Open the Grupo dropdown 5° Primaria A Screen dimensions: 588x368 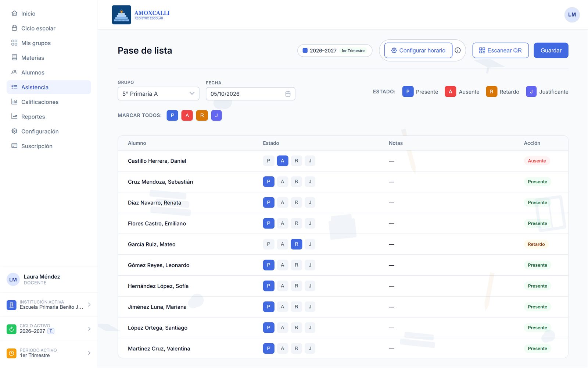[158, 94]
